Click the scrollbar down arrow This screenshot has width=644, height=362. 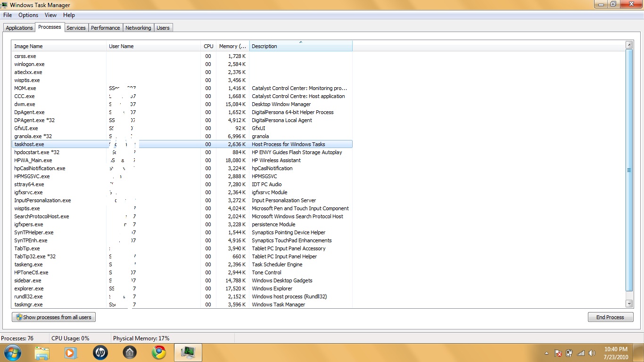click(x=629, y=304)
